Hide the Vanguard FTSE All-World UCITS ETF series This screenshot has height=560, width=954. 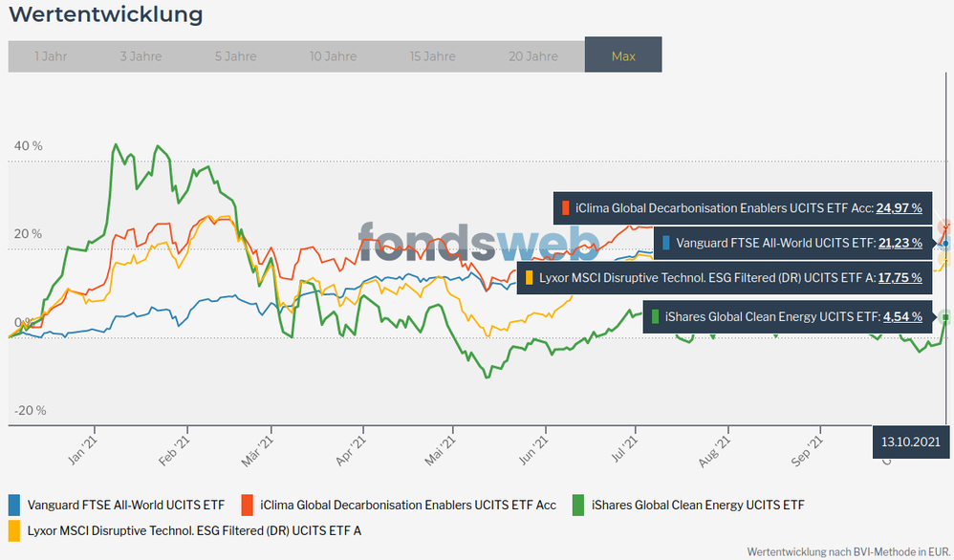[126, 505]
